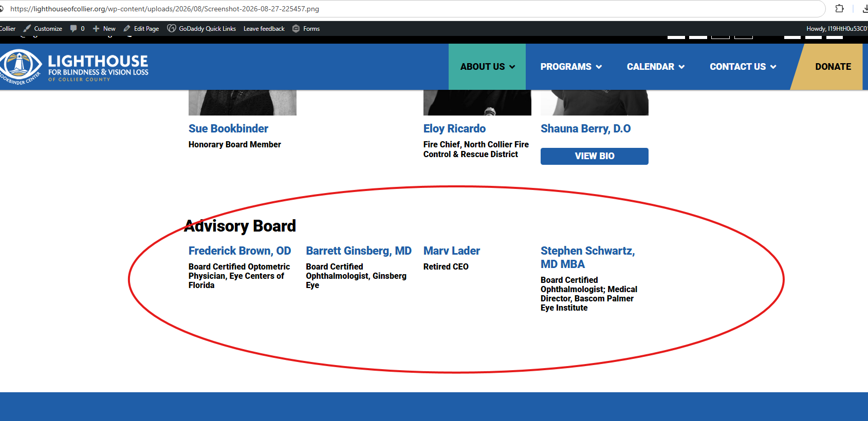868x421 pixels.
Task: Click the Lighthouse logo image
Action: click(x=74, y=67)
